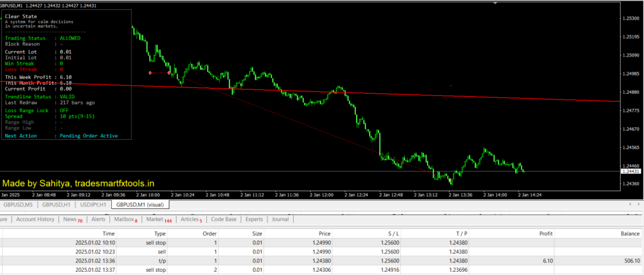This screenshot has width=644, height=275.
Task: Open the GBPUSD,H1 chart tab
Action: (x=57, y=205)
